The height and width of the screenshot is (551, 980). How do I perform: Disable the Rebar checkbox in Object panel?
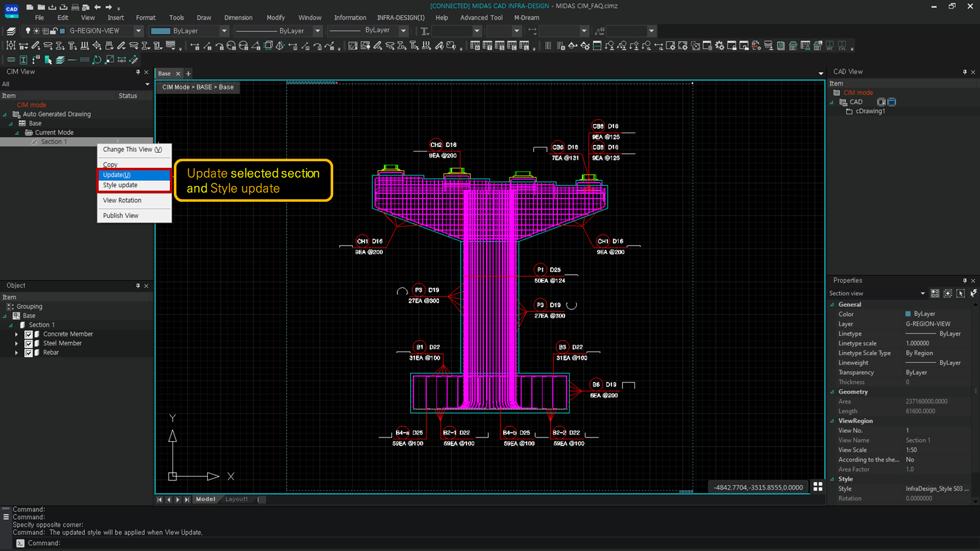pos(27,352)
